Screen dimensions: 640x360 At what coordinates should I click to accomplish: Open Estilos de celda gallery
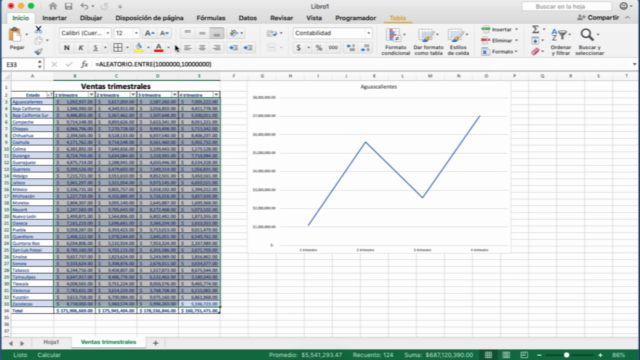pos(458,42)
